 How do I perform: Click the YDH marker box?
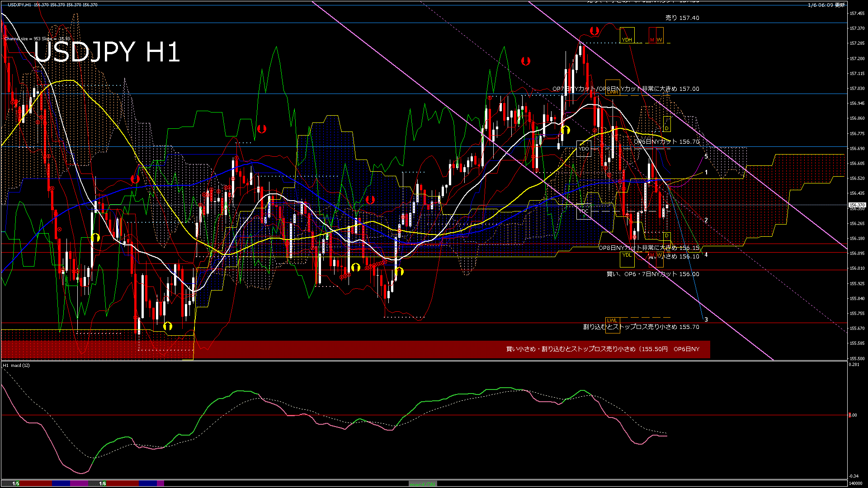point(627,35)
